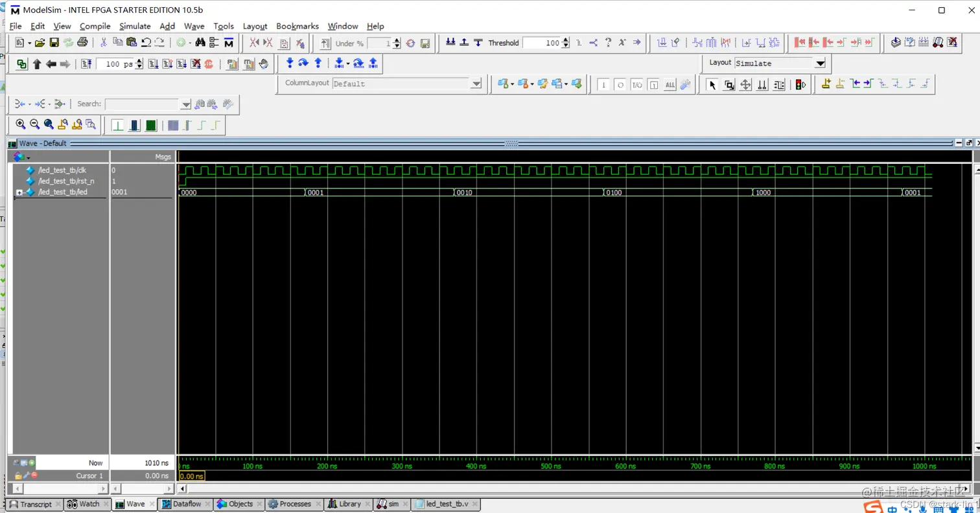Viewport: 980px width, 513px height.
Task: Click the ModelSim M toolbar icon
Action: 229,43
